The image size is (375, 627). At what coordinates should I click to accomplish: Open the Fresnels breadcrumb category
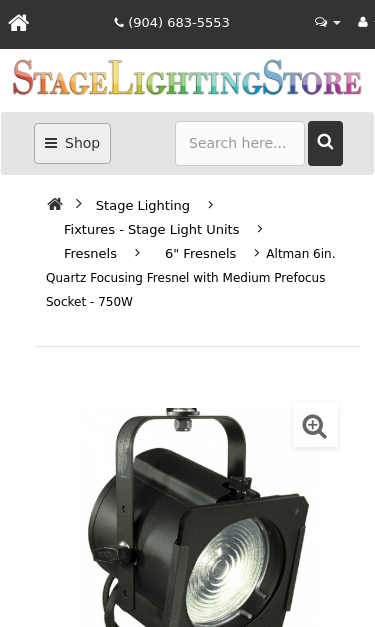click(x=90, y=254)
